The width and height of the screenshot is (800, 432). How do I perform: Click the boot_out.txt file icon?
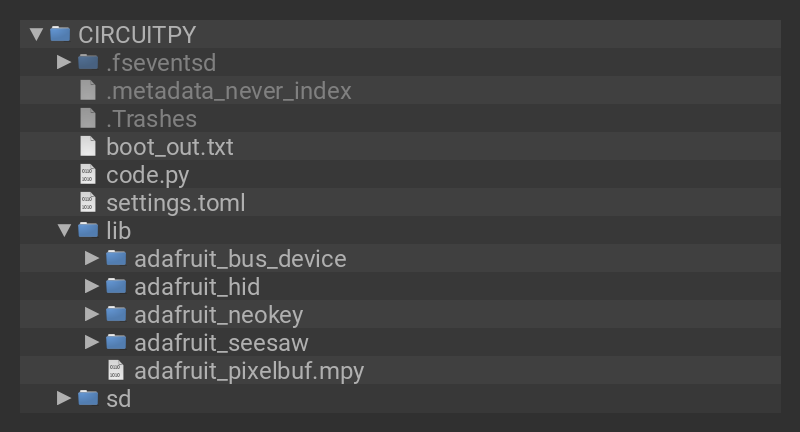tap(88, 146)
